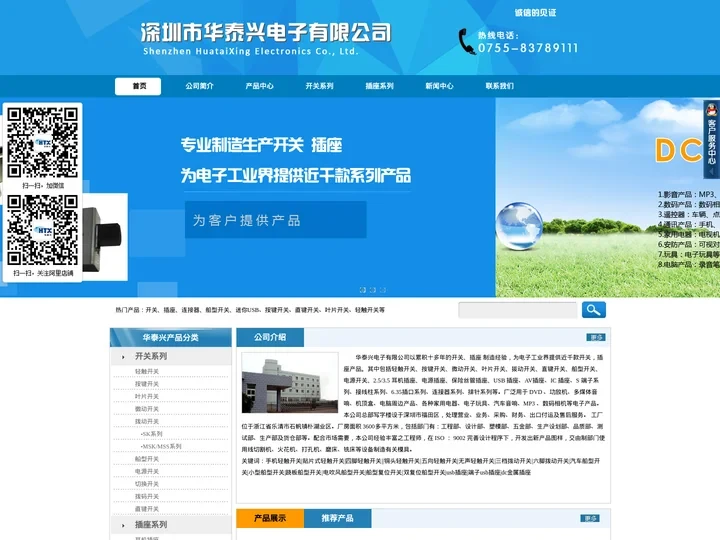Click the magnifier search button

tap(593, 310)
